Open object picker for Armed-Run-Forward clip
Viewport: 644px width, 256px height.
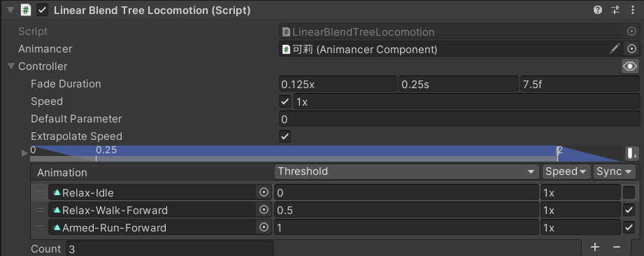click(x=264, y=227)
